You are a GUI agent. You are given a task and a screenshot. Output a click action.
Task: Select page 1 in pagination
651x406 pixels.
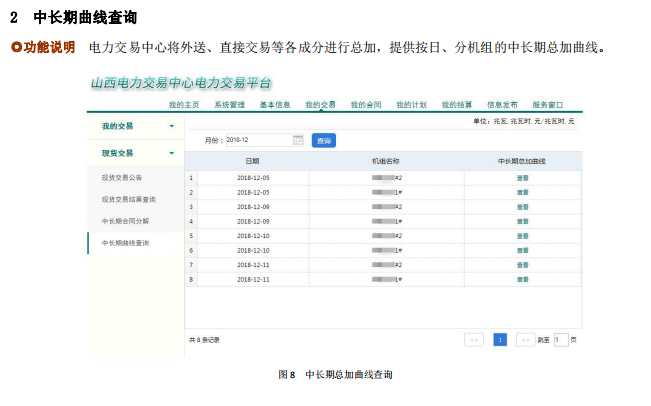click(x=499, y=340)
